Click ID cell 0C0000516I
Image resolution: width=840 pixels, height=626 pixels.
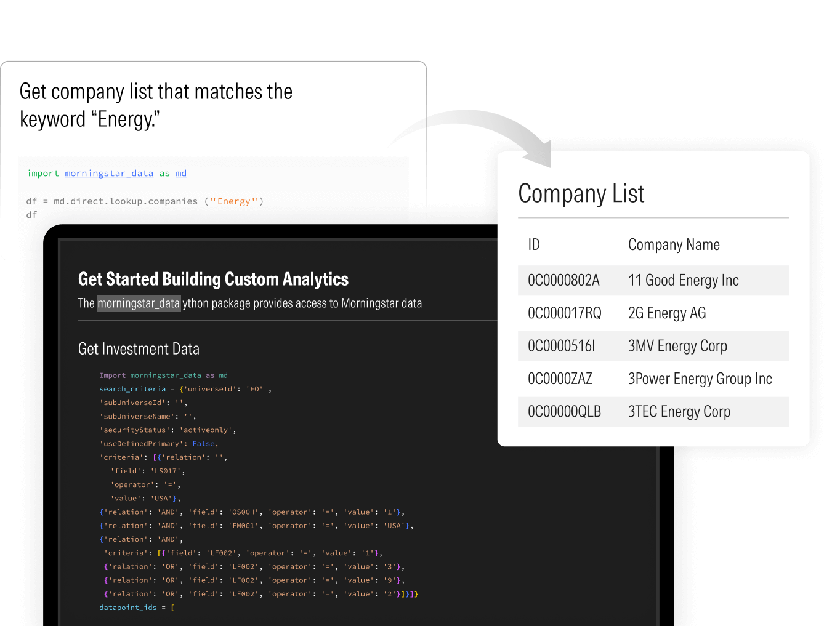coord(562,347)
